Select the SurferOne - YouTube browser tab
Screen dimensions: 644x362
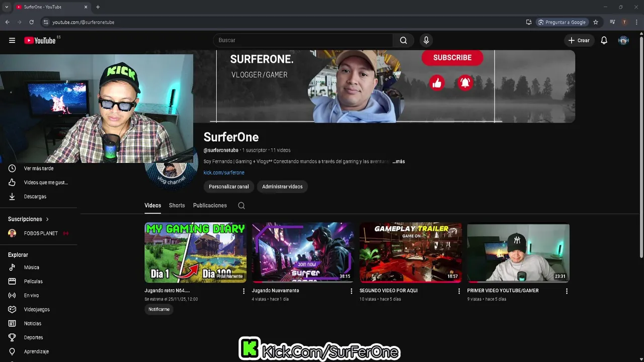click(51, 7)
